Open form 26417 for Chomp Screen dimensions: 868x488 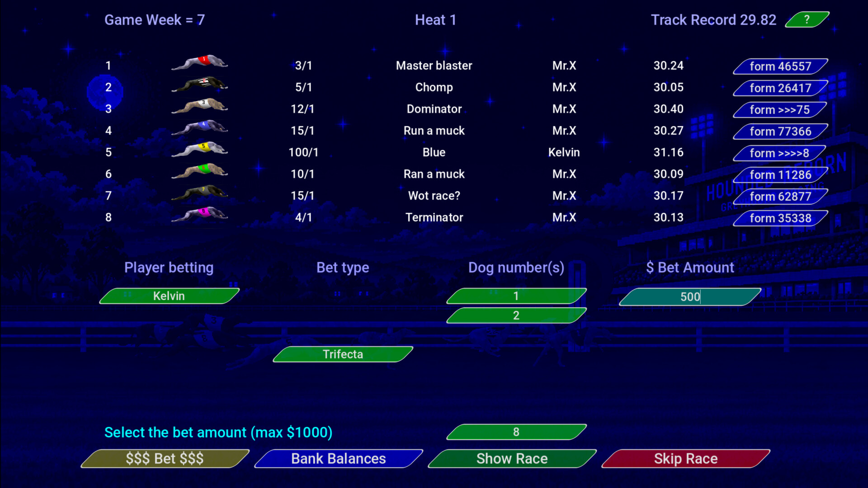(780, 88)
